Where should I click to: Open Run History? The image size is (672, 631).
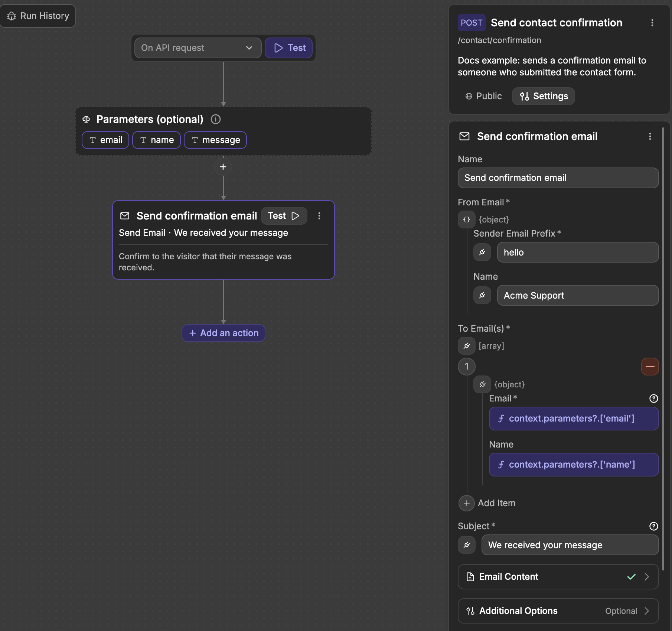point(38,16)
